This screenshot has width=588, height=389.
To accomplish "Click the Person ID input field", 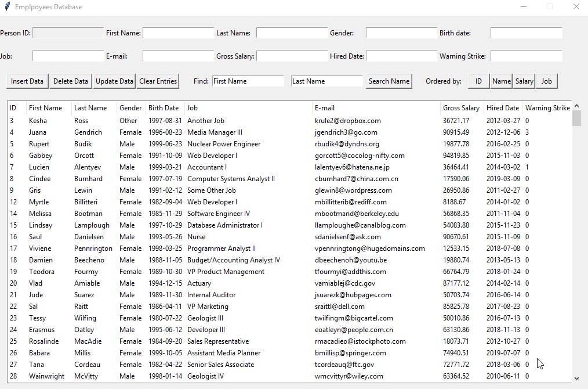I will 68,33.
